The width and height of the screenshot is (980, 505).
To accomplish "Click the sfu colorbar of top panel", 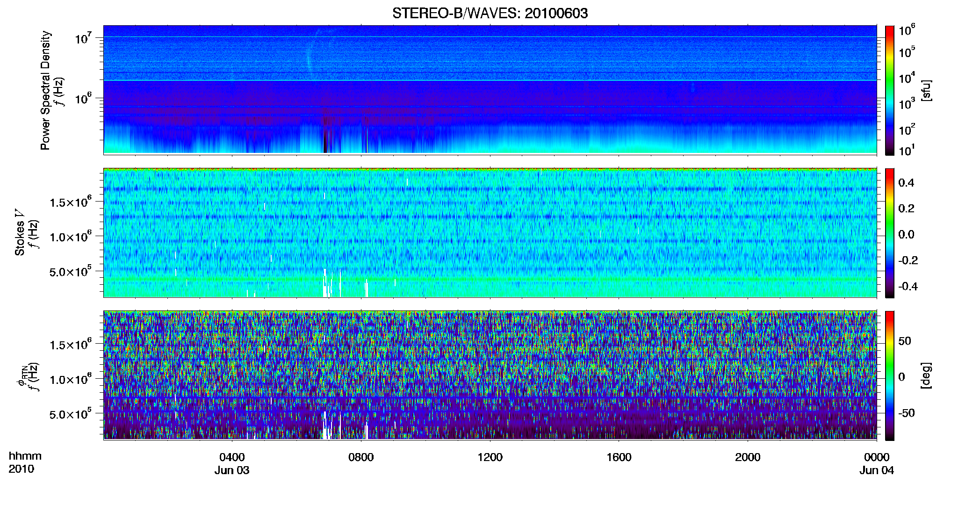I will tap(889, 90).
